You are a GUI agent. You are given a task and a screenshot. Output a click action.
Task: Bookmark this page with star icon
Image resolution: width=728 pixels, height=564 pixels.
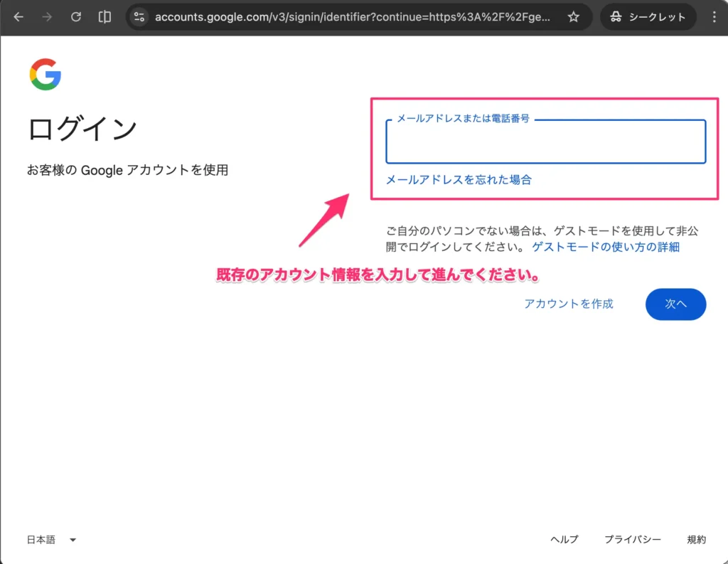click(x=574, y=17)
